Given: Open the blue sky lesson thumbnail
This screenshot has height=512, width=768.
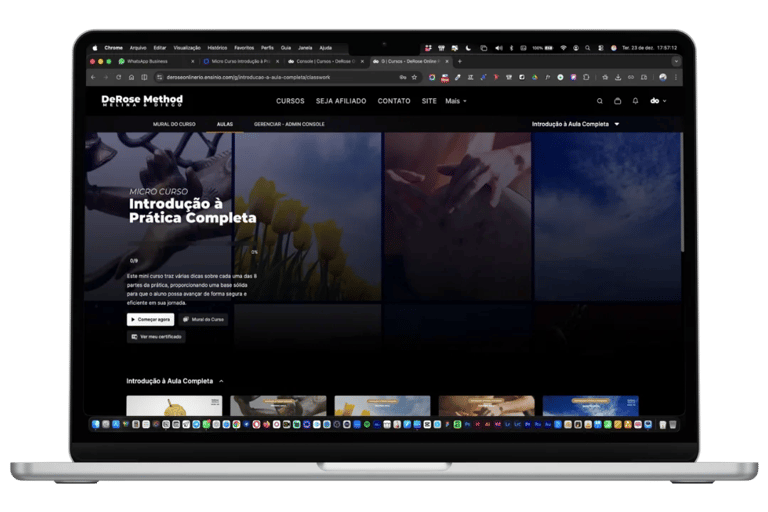Looking at the screenshot, I should tap(591, 406).
